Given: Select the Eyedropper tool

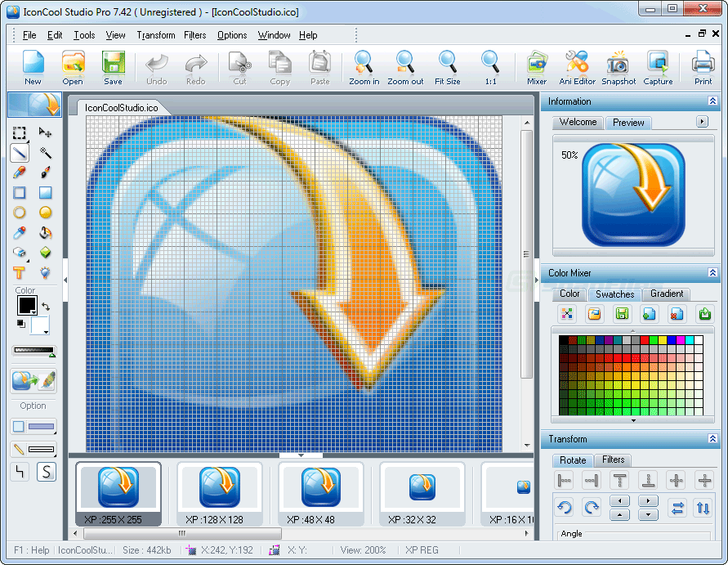Looking at the screenshot, I should click(x=20, y=231).
